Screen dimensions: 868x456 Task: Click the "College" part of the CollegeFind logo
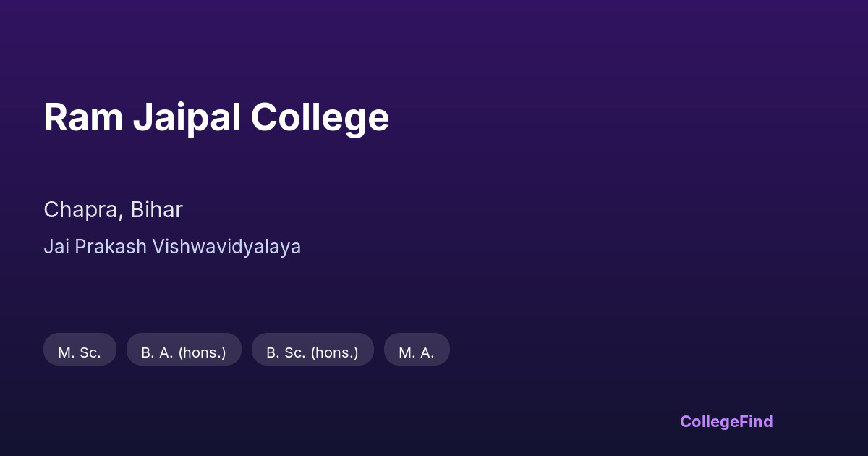[710, 421]
